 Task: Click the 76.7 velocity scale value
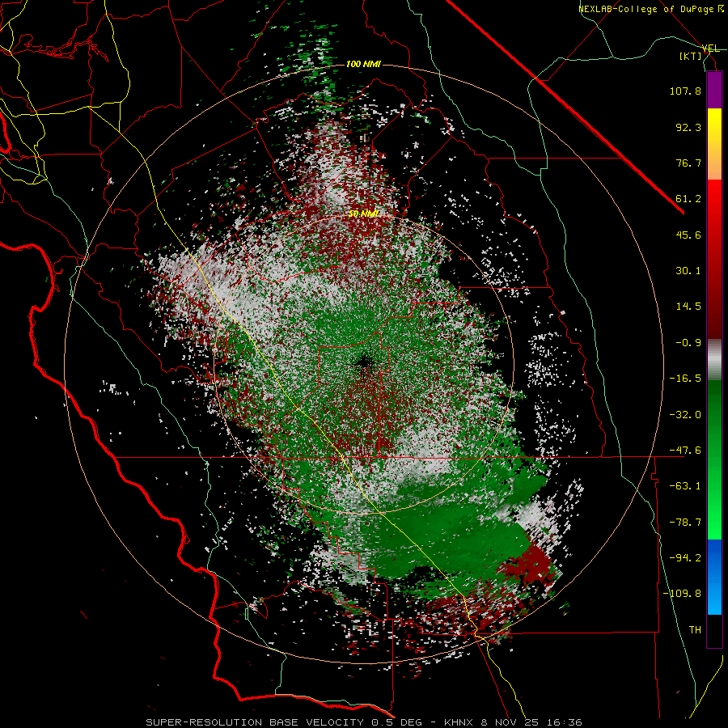click(x=688, y=163)
